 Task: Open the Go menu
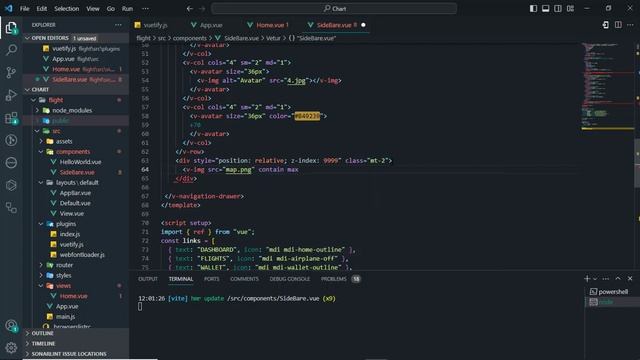pos(111,9)
